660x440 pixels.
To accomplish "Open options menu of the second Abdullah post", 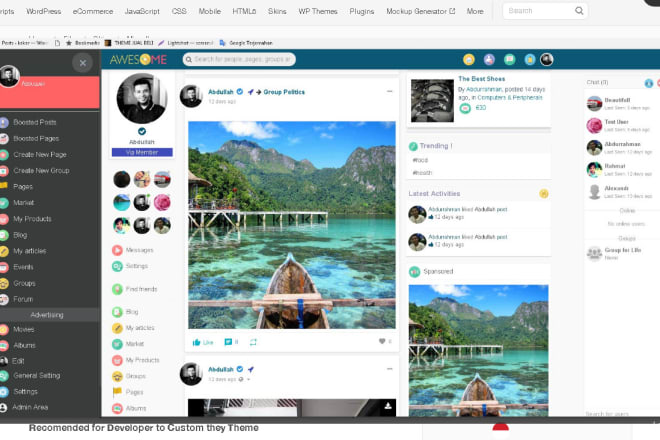I will click(389, 369).
